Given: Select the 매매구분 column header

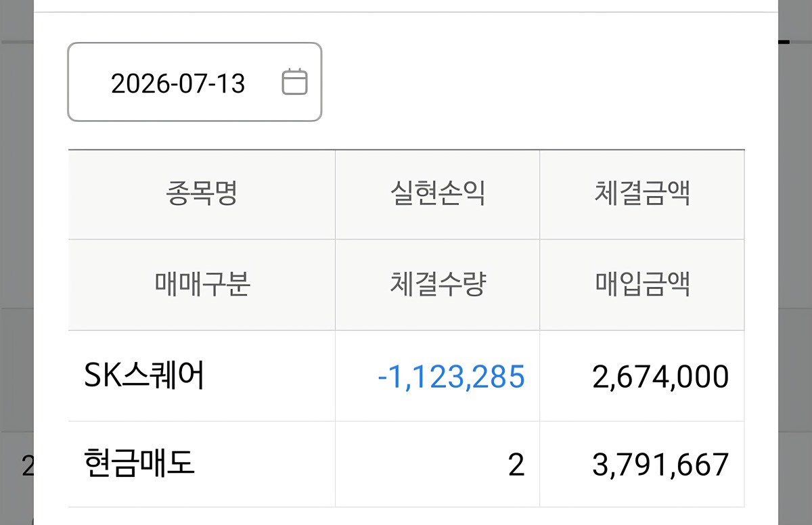Looking at the screenshot, I should 202,285.
